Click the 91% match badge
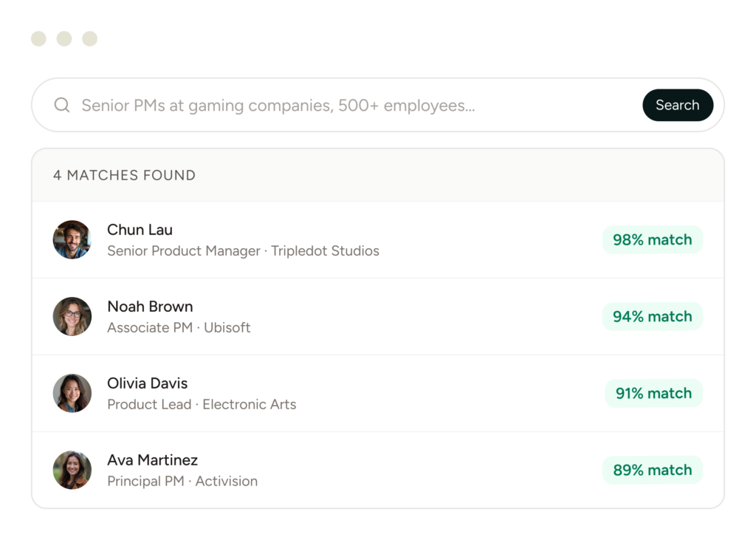The image size is (756, 540). coord(653,393)
